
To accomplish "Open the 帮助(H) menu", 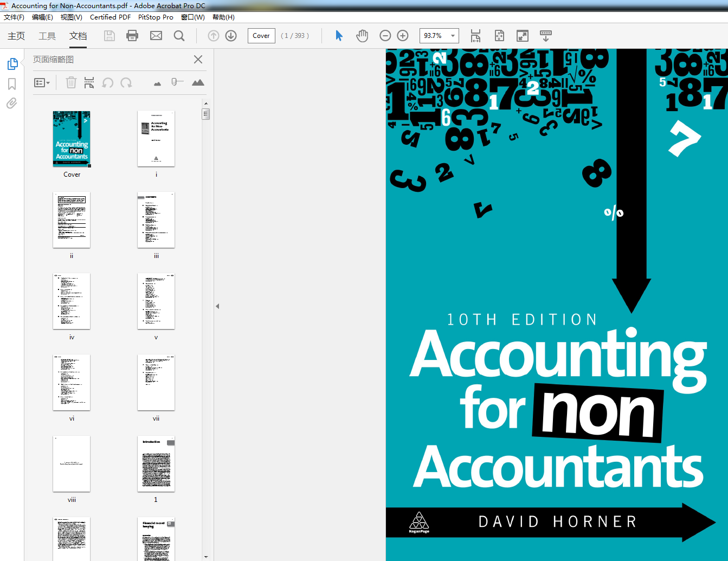I will (223, 17).
